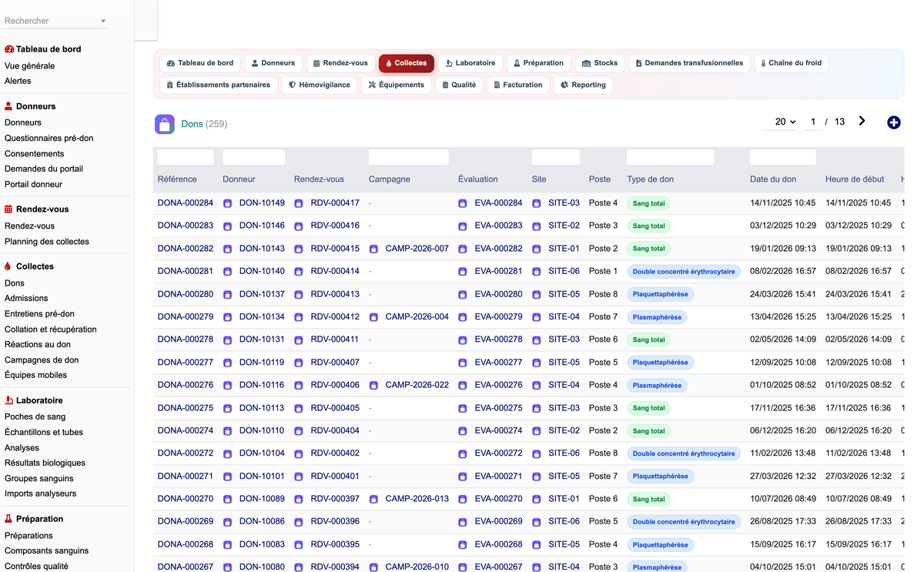Viewport: 924px width, 572px height.
Task: Open the Tableau de bord tab
Action: (200, 63)
